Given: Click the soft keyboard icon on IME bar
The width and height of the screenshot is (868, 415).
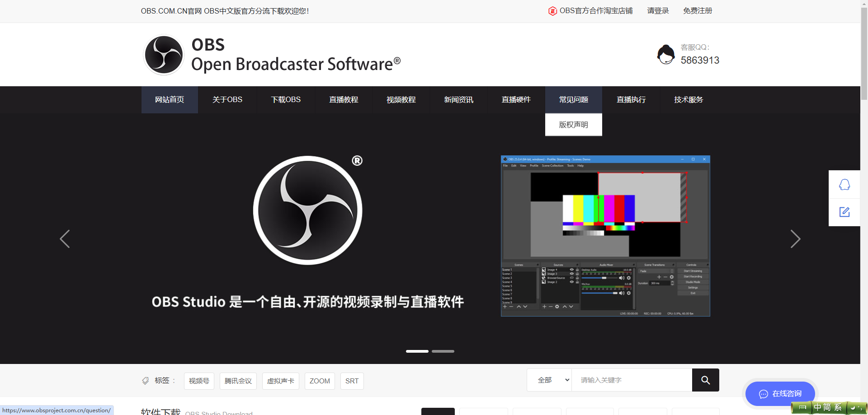Looking at the screenshot, I should pos(802,408).
